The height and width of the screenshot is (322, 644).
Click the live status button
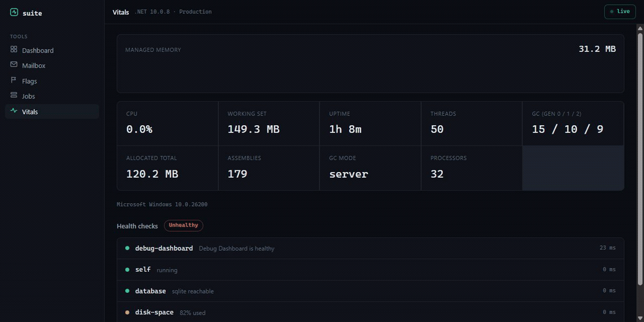pyautogui.click(x=620, y=12)
